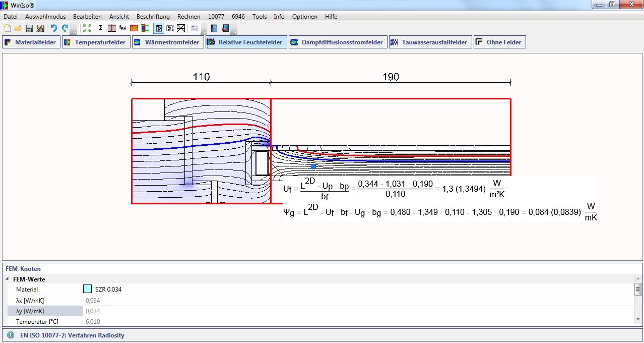Open the toolbar overflow arrow after Redo

74,30
